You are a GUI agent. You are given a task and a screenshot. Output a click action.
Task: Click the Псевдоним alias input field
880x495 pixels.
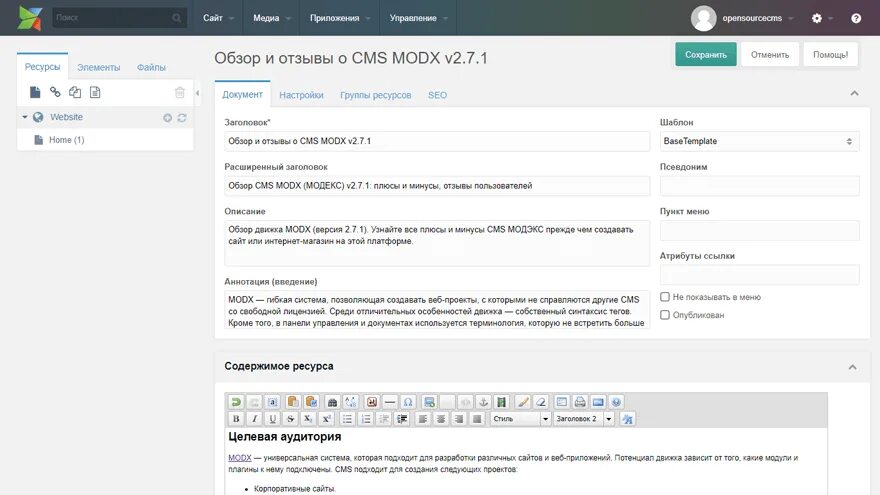pos(759,186)
